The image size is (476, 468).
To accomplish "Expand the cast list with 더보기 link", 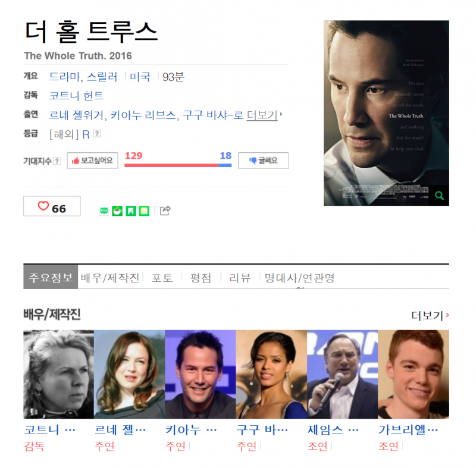I will 264,115.
